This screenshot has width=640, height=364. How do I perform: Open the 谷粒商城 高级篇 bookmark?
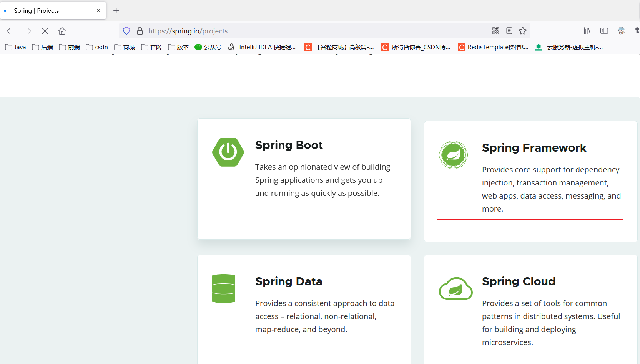click(339, 47)
